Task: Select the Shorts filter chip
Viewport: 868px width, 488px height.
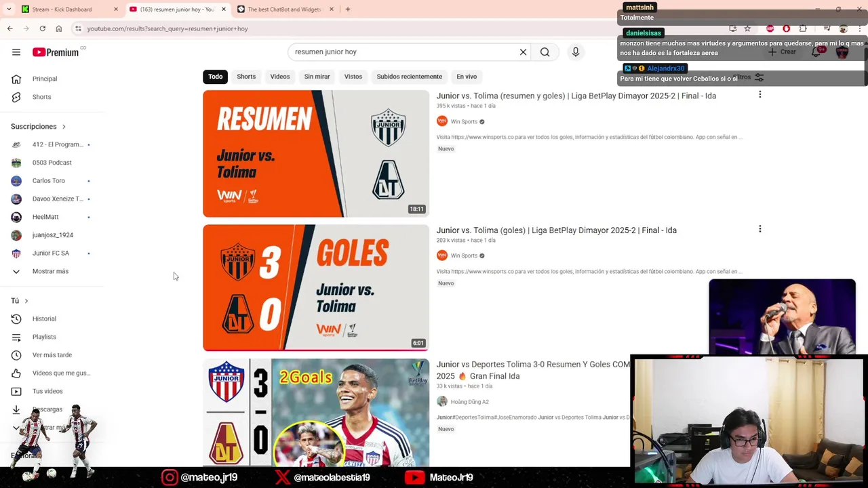Action: [x=246, y=77]
